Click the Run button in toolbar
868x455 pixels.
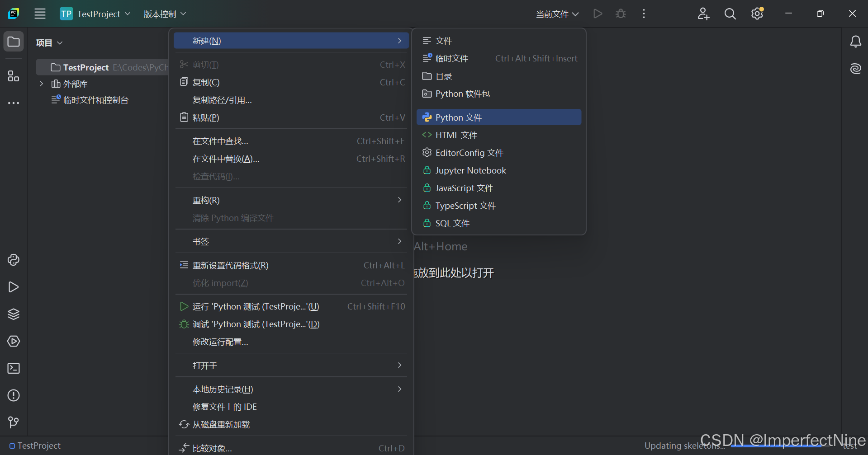(x=598, y=14)
